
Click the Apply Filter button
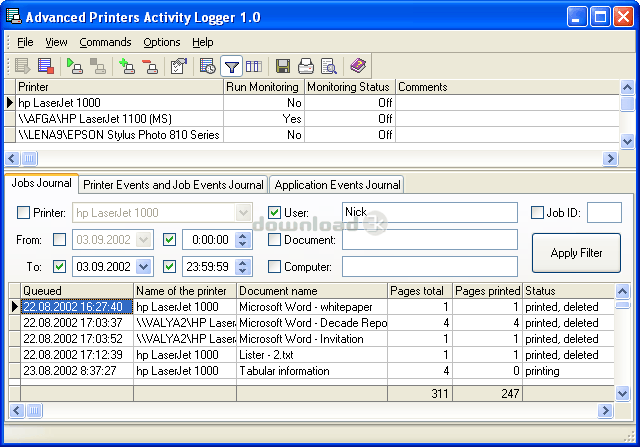pos(576,253)
